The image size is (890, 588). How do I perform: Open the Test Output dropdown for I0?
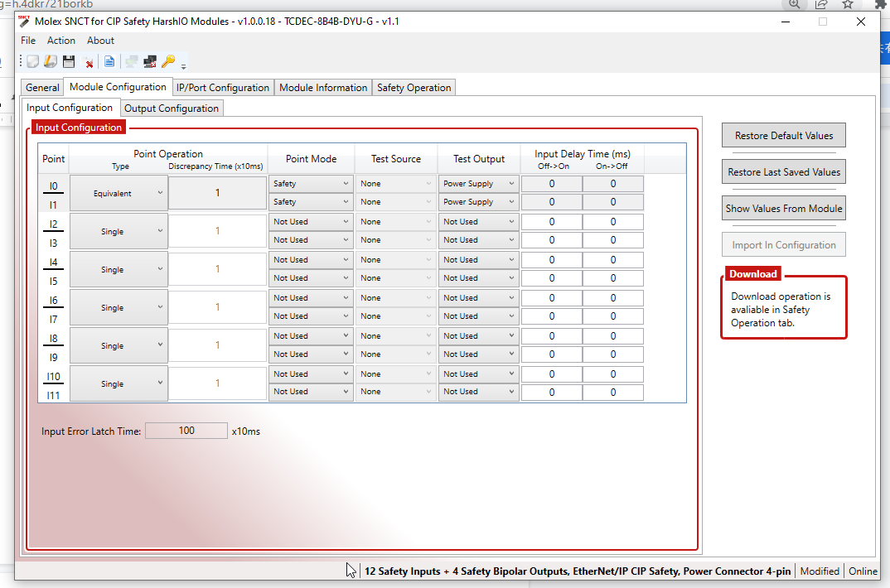coord(478,184)
